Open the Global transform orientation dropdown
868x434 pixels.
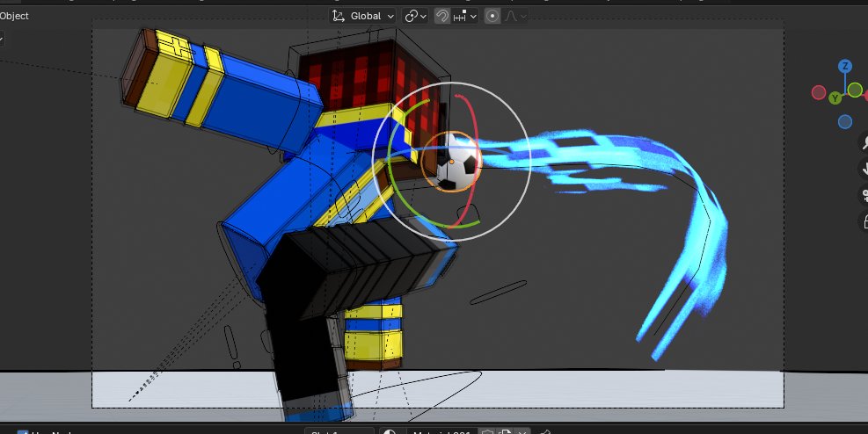[x=362, y=16]
